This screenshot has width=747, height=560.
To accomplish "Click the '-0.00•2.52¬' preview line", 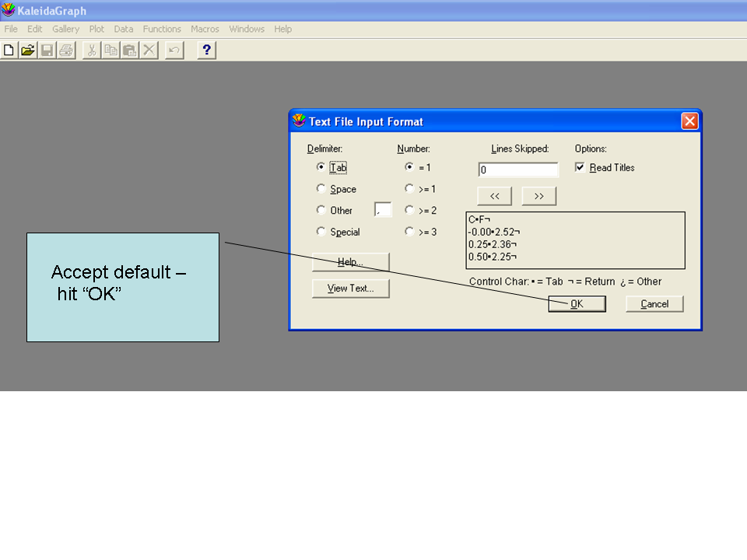I will (x=494, y=232).
